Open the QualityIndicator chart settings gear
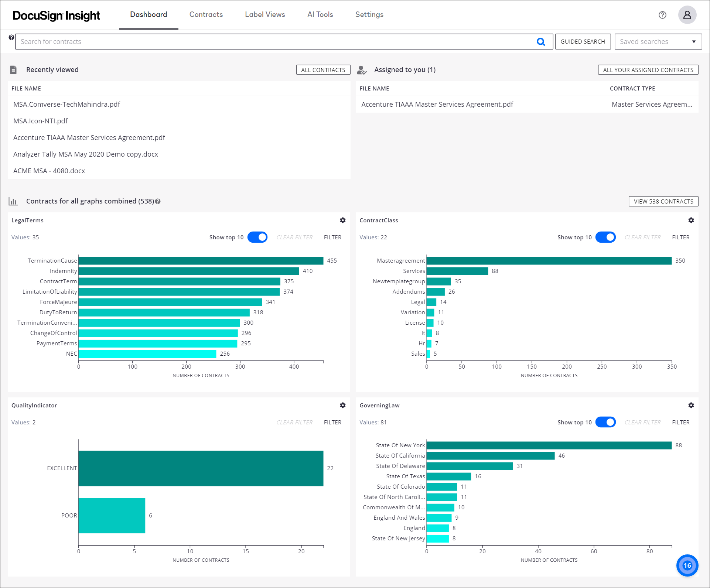This screenshot has width=710, height=588. pos(343,405)
